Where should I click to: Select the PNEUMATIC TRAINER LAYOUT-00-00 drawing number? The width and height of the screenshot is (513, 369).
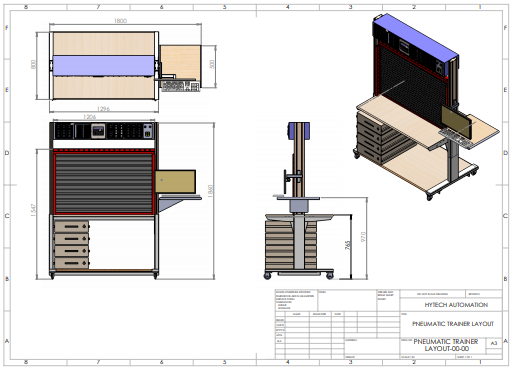coord(446,345)
